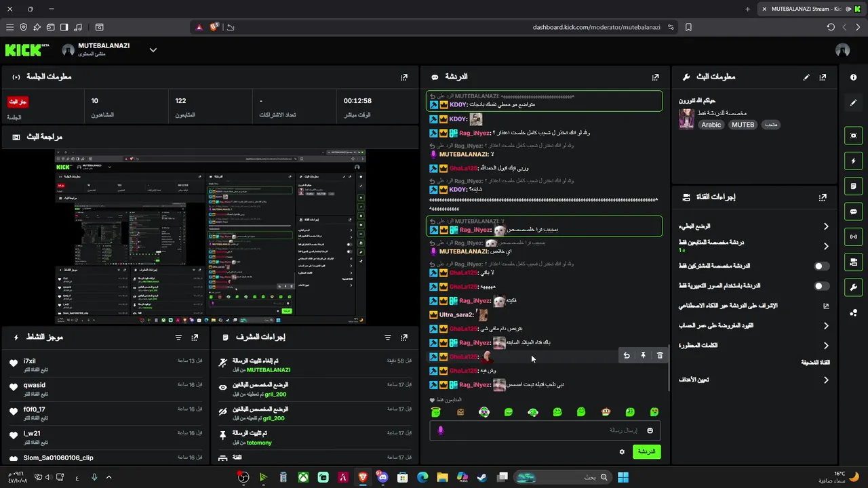Insert the green emote with headphones
Viewport: 868px width, 488px height.
tap(533, 412)
